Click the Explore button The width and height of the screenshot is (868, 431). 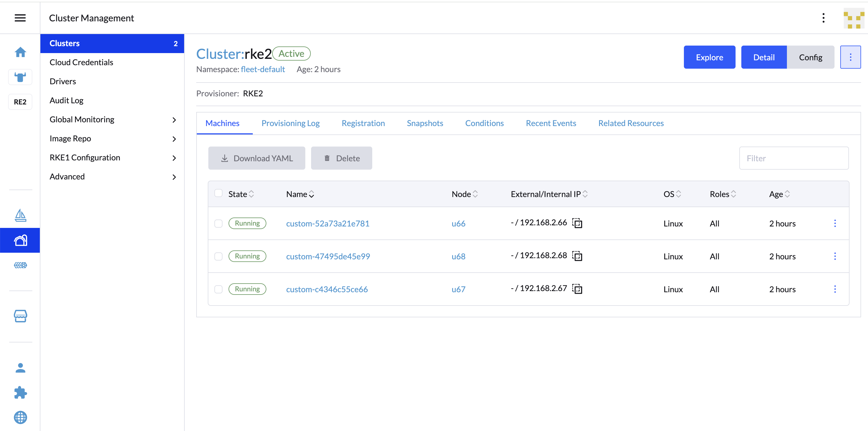(x=709, y=57)
